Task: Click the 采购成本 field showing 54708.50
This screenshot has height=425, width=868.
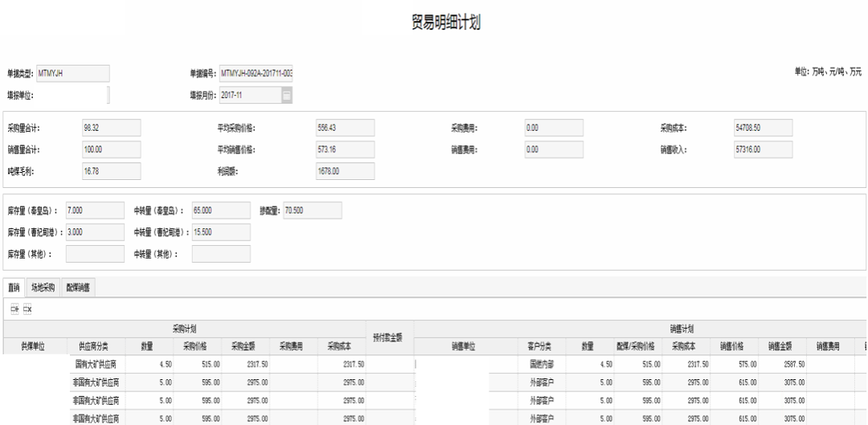Action: click(x=764, y=128)
